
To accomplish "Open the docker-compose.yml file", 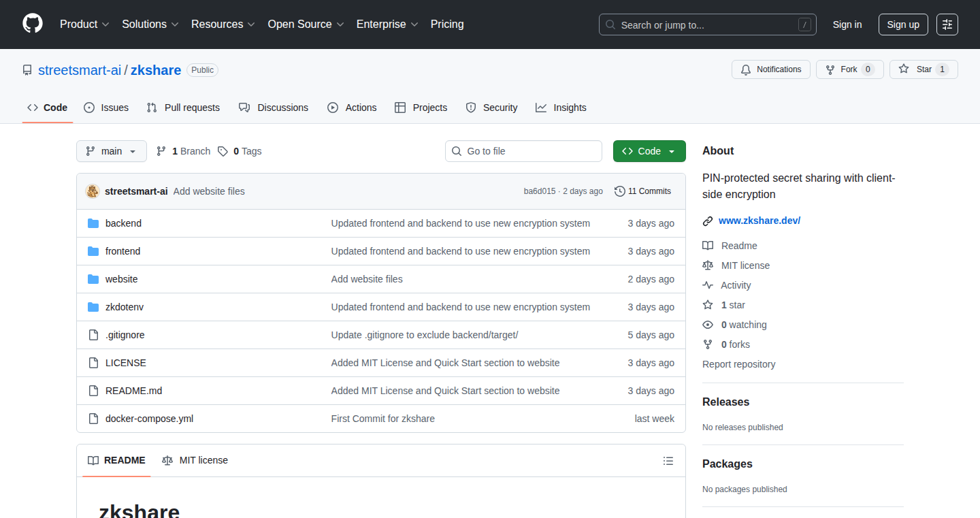I will [149, 419].
